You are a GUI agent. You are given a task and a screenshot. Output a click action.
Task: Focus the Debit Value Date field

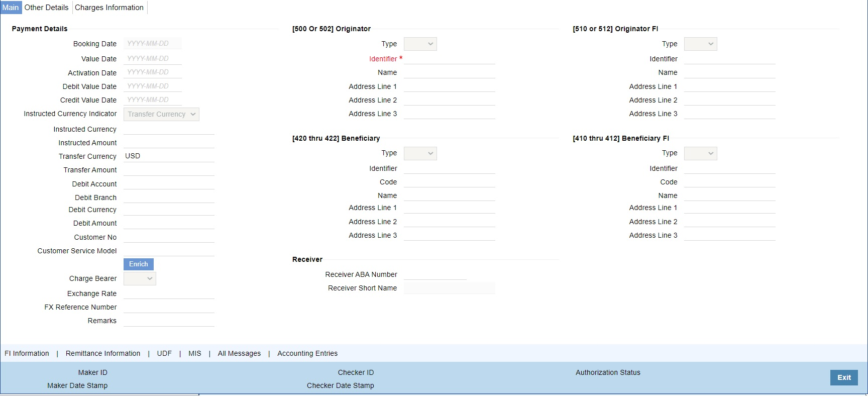153,86
